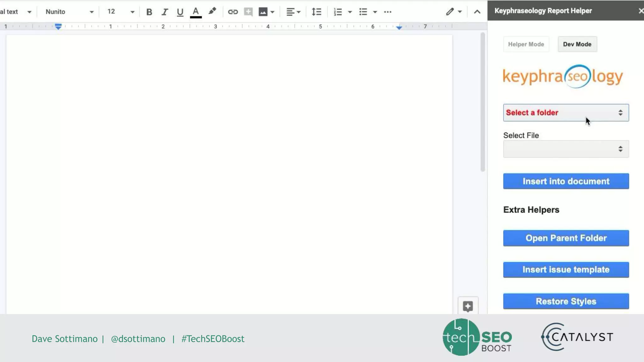The height and width of the screenshot is (362, 644).
Task: Collapse the toolbar with the up chevron
Action: pyautogui.click(x=477, y=12)
